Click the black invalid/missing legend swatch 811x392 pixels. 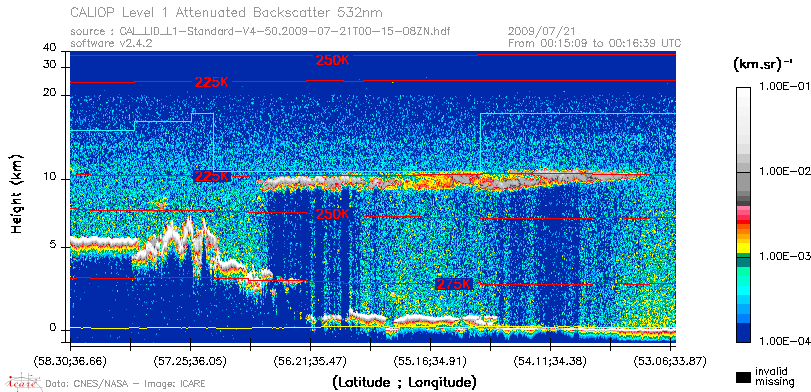click(x=744, y=378)
